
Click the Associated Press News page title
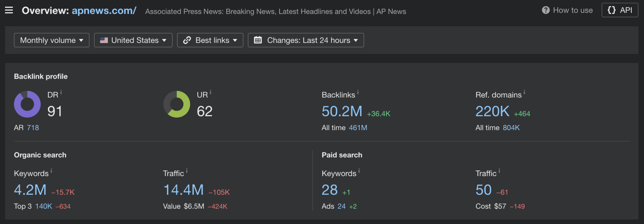tap(275, 11)
